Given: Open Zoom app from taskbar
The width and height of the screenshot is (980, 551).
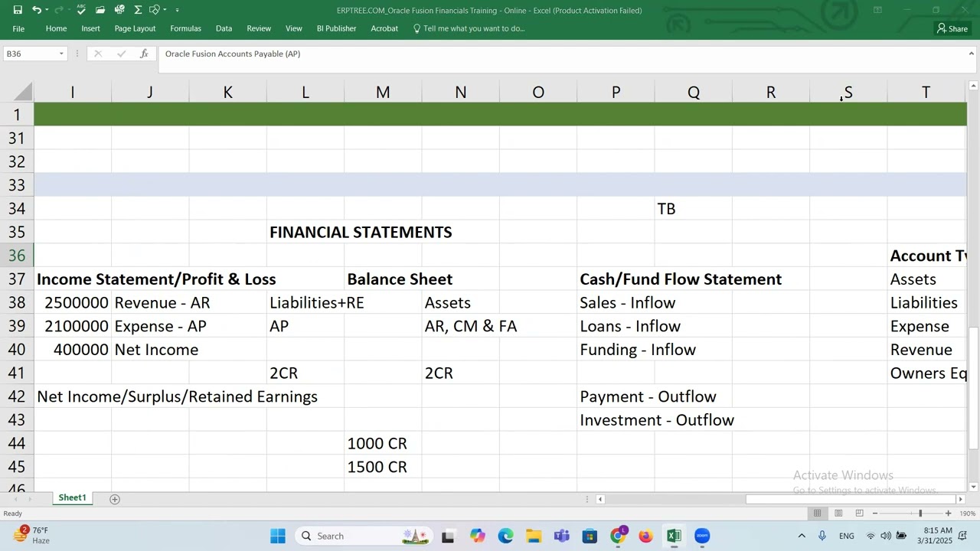Looking at the screenshot, I should pos(702,536).
